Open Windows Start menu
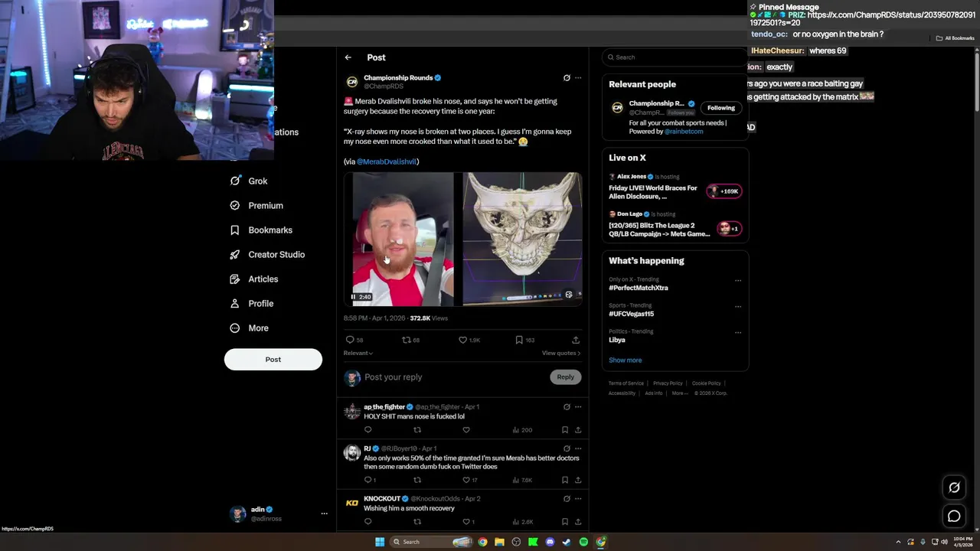The height and width of the screenshot is (551, 980). tap(380, 542)
